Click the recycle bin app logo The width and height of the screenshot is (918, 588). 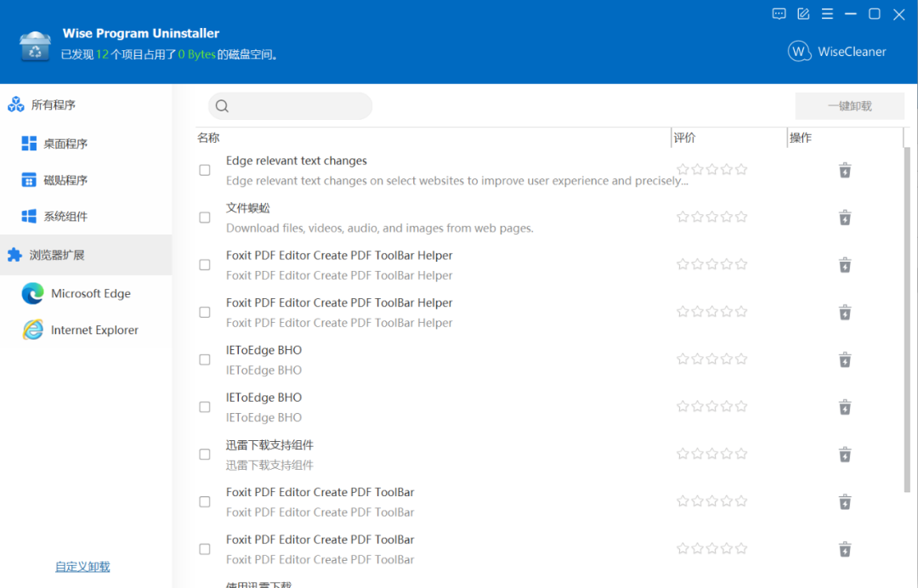click(35, 46)
